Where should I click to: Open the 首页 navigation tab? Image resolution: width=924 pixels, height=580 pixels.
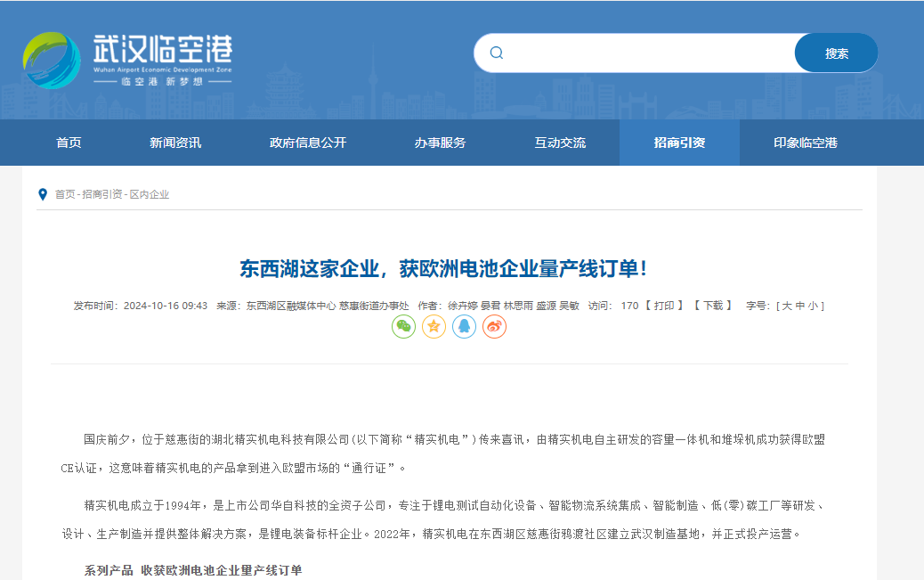(x=69, y=143)
